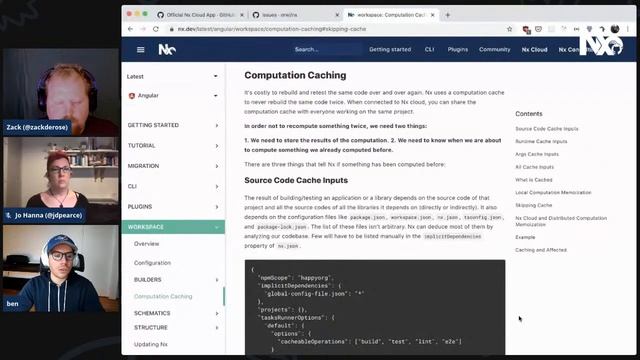
Task: Open Nx Cloud in top navigation
Action: pos(534,50)
